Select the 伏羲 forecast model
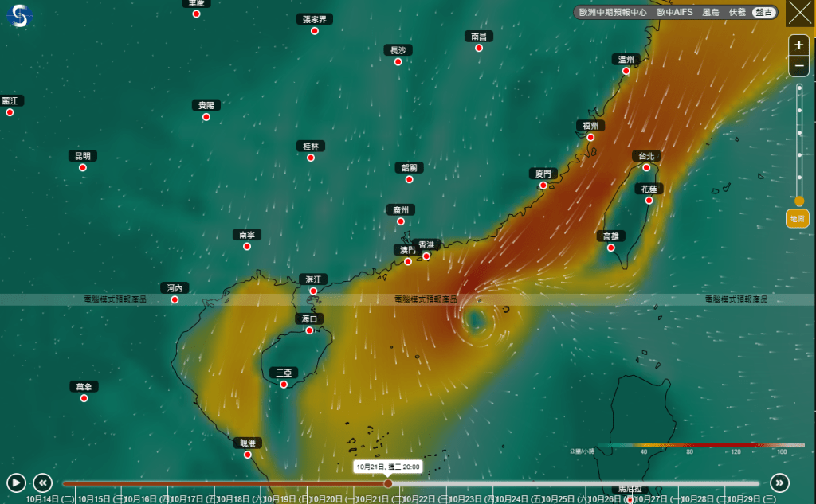 [x=737, y=13]
